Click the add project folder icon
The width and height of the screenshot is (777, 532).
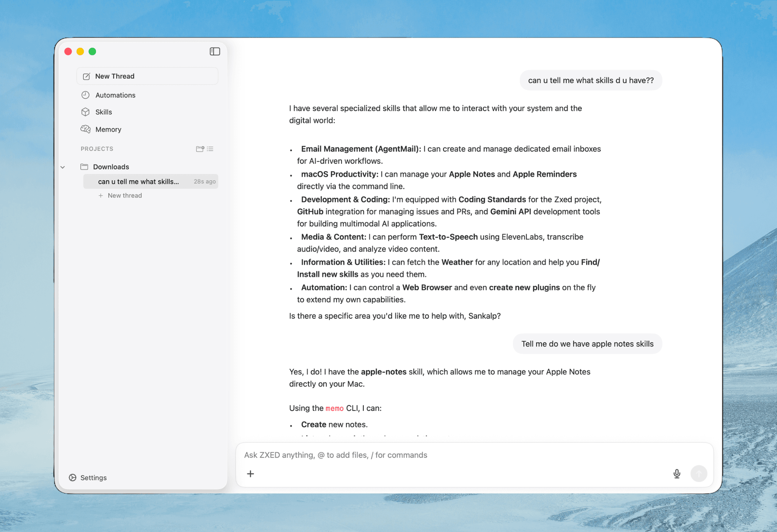click(x=200, y=149)
